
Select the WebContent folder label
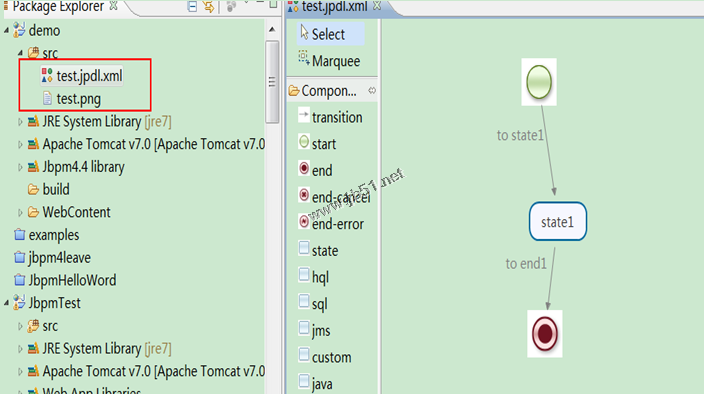click(76, 212)
